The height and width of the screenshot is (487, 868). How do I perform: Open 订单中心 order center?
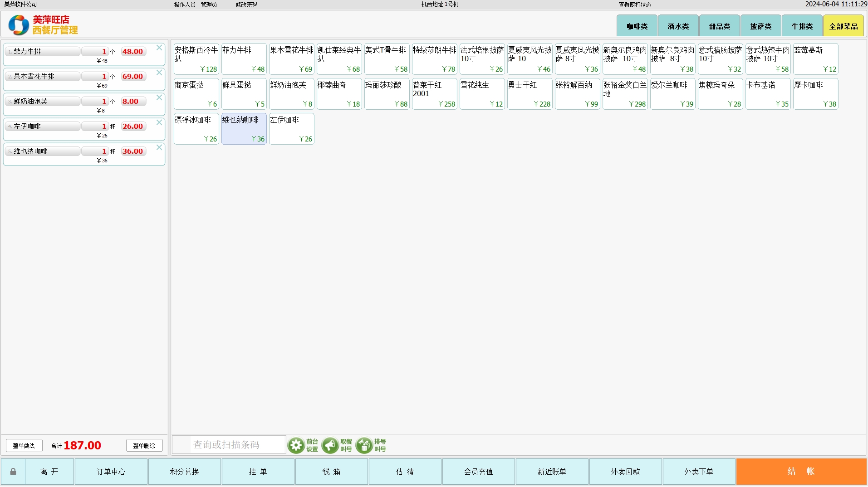point(111,472)
